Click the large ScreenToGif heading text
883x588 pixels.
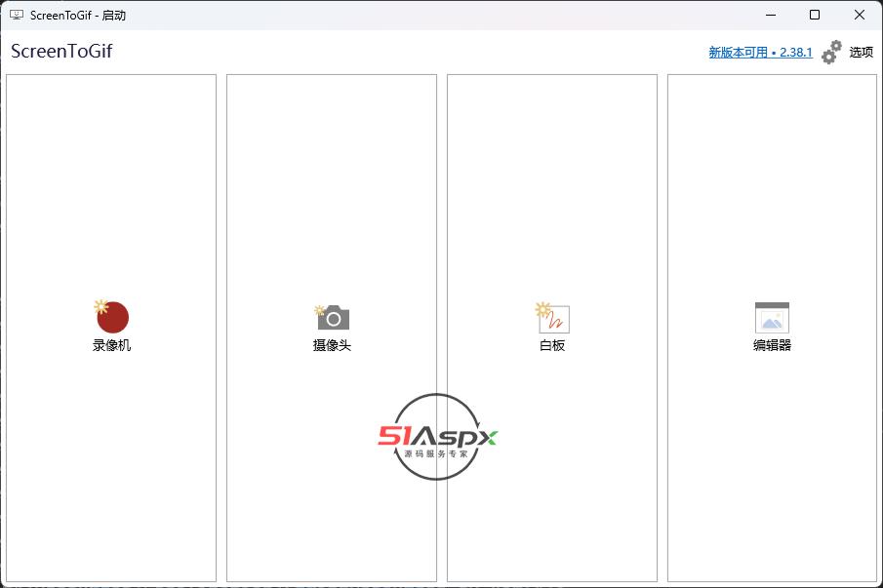point(61,52)
